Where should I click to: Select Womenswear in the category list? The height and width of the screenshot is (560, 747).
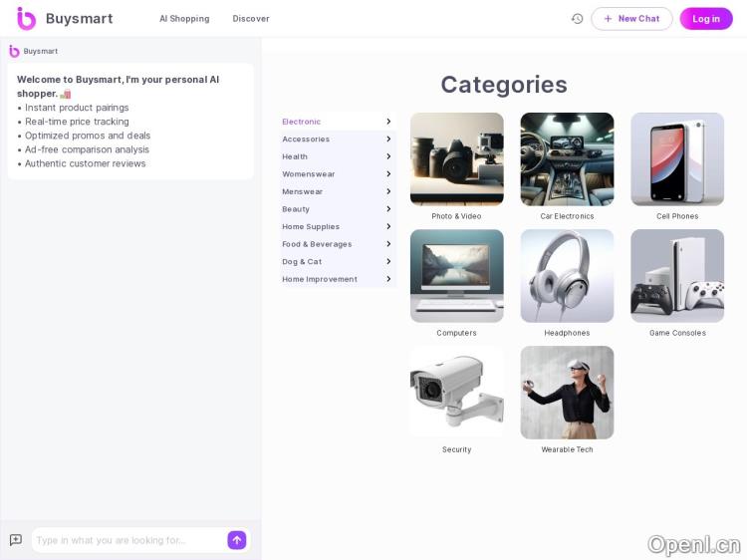[x=309, y=174]
